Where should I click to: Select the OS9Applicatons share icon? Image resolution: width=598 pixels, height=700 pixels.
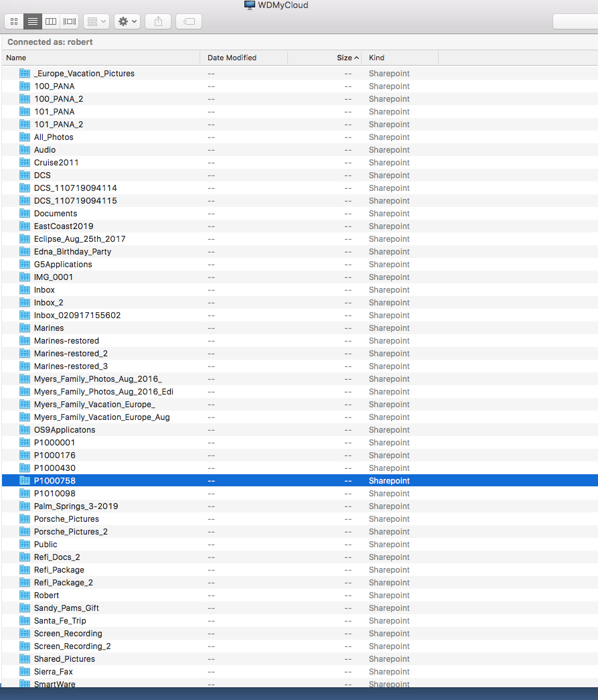pos(25,429)
